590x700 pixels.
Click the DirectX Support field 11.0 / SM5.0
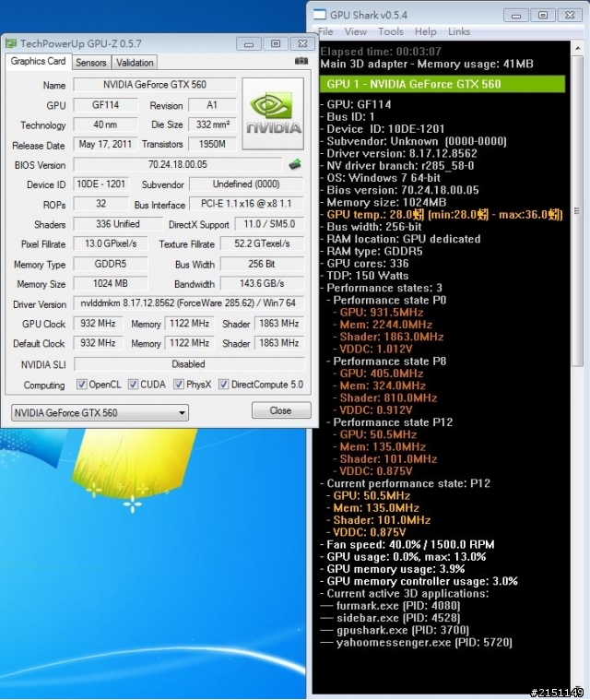pyautogui.click(x=269, y=224)
